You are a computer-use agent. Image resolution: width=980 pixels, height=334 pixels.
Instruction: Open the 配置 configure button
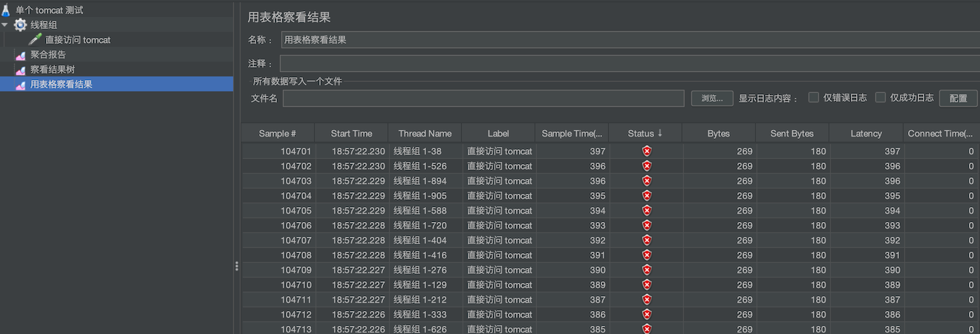tap(958, 98)
